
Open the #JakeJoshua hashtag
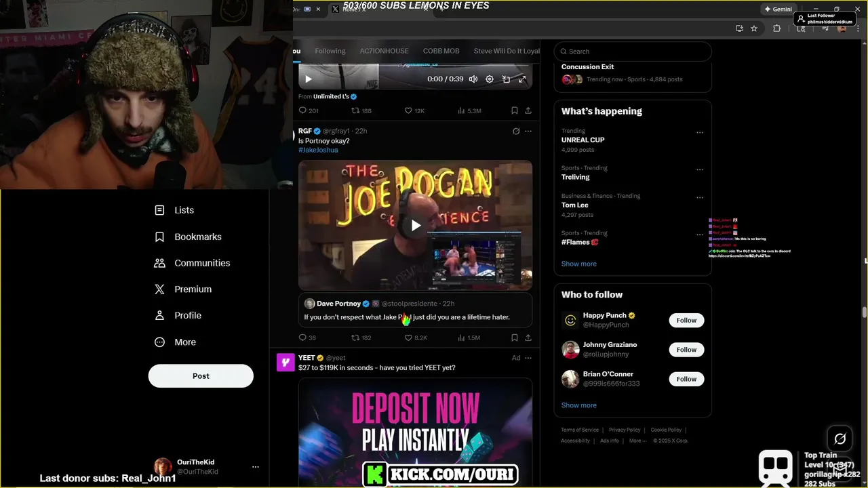[318, 150]
